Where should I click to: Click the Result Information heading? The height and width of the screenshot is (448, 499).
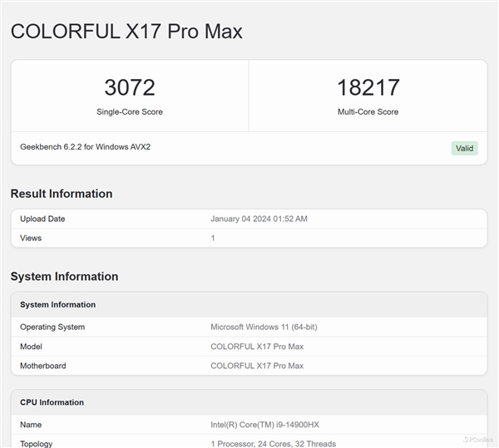pos(62,194)
